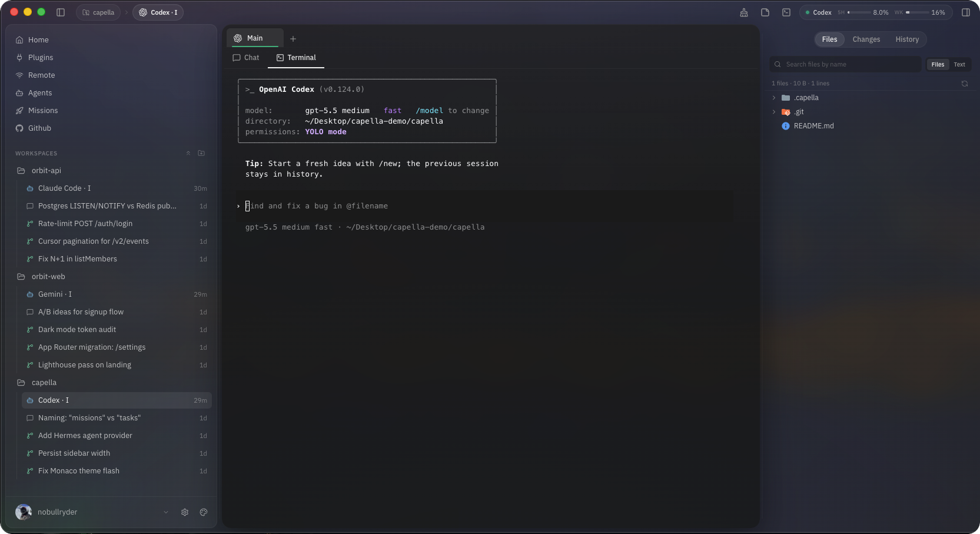Focus the Search files by name field
Screen dimensions: 980x534
(x=845, y=65)
